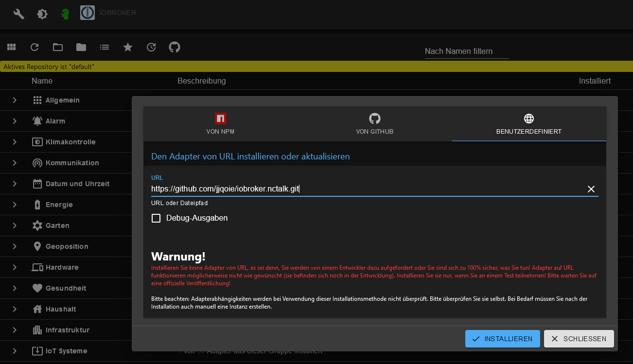This screenshot has width=633, height=364.
Task: Click the Warnung! heading text
Action: pos(178,257)
